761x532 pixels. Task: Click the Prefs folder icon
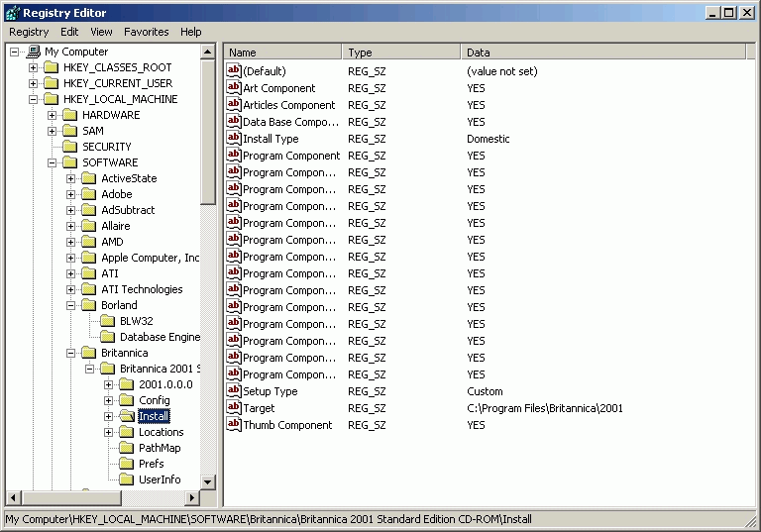(x=127, y=464)
